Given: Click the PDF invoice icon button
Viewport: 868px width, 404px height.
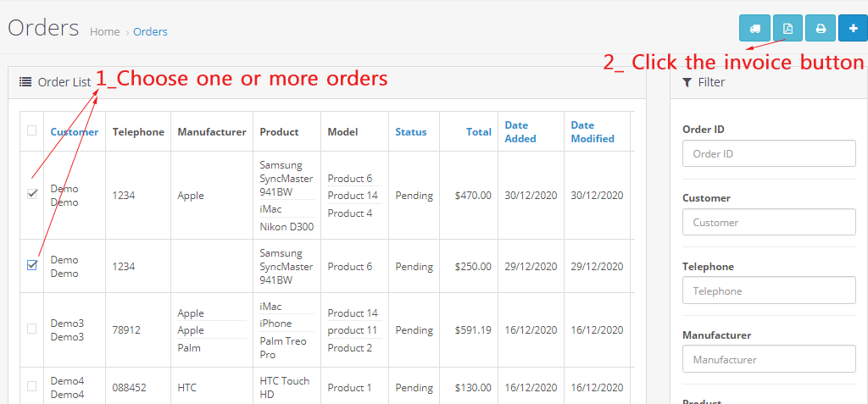Looking at the screenshot, I should coord(787,28).
